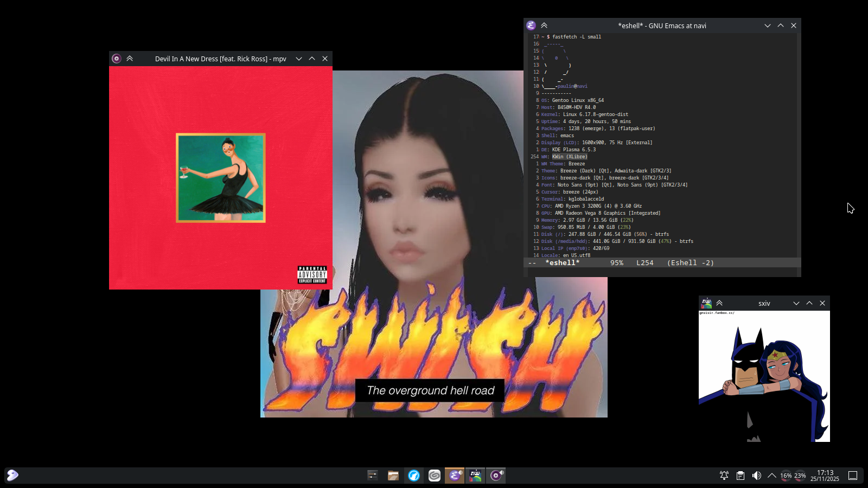Minimize the Emacs window

point(768,25)
